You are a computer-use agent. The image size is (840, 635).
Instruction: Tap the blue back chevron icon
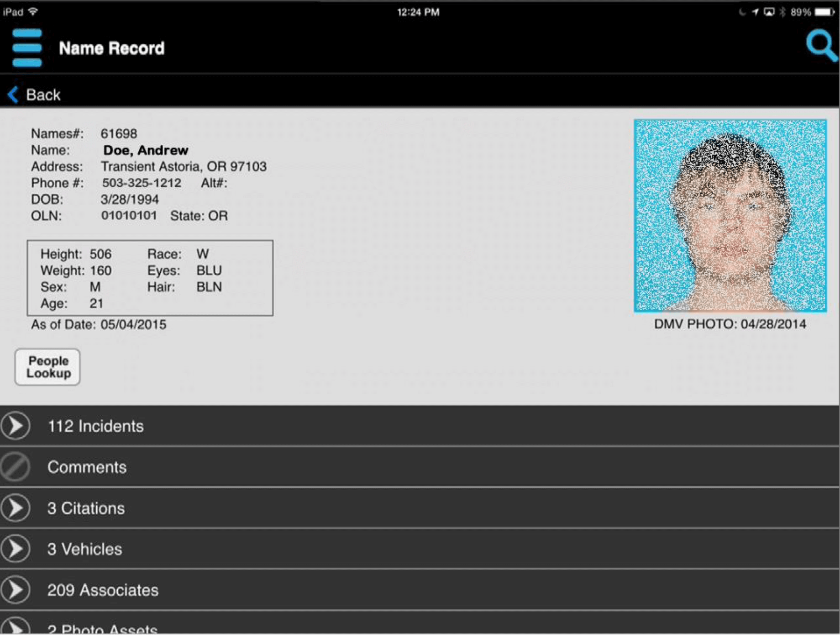click(x=13, y=95)
